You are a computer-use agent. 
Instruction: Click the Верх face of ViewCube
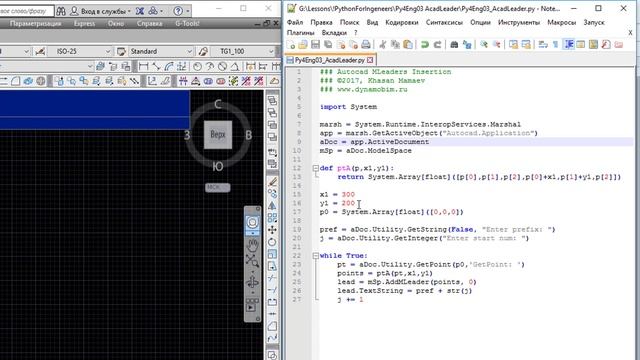(x=218, y=134)
